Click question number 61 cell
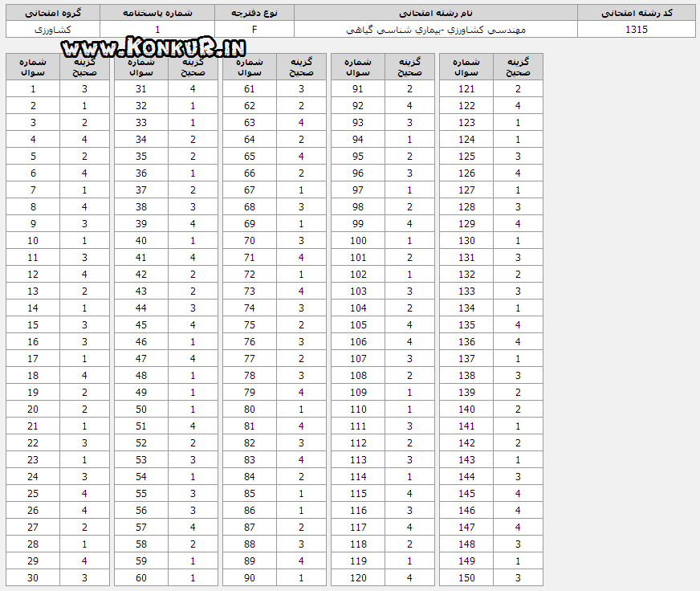Image resolution: width=700 pixels, height=591 pixels. [x=250, y=89]
